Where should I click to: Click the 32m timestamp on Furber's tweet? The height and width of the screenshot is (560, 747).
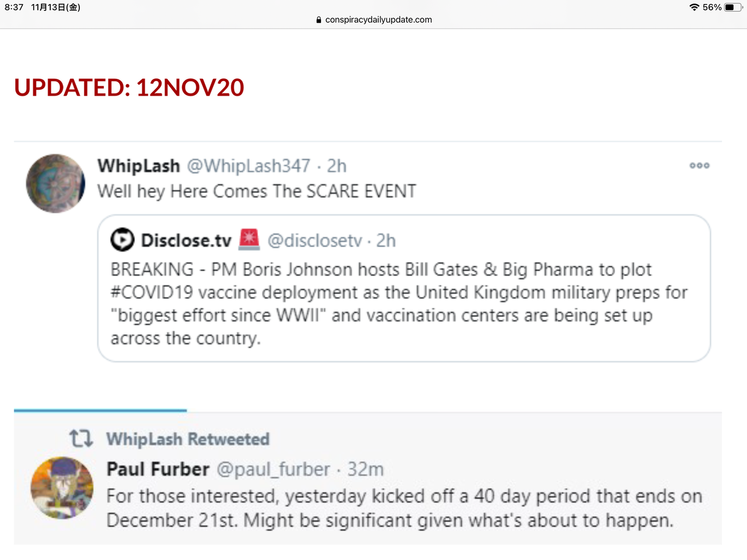365,469
